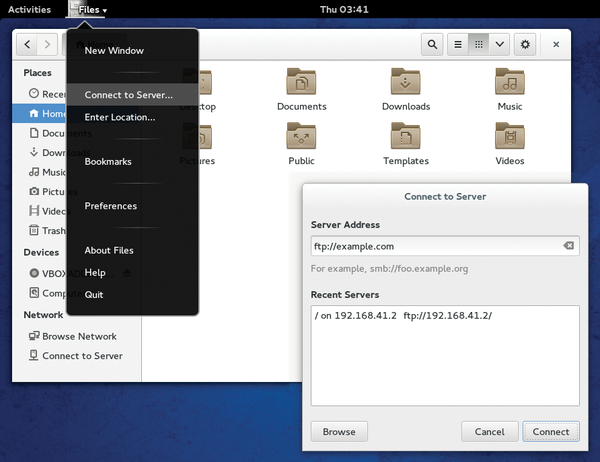Click the Connect button
Viewport: 600px width, 462px height.
click(x=551, y=432)
